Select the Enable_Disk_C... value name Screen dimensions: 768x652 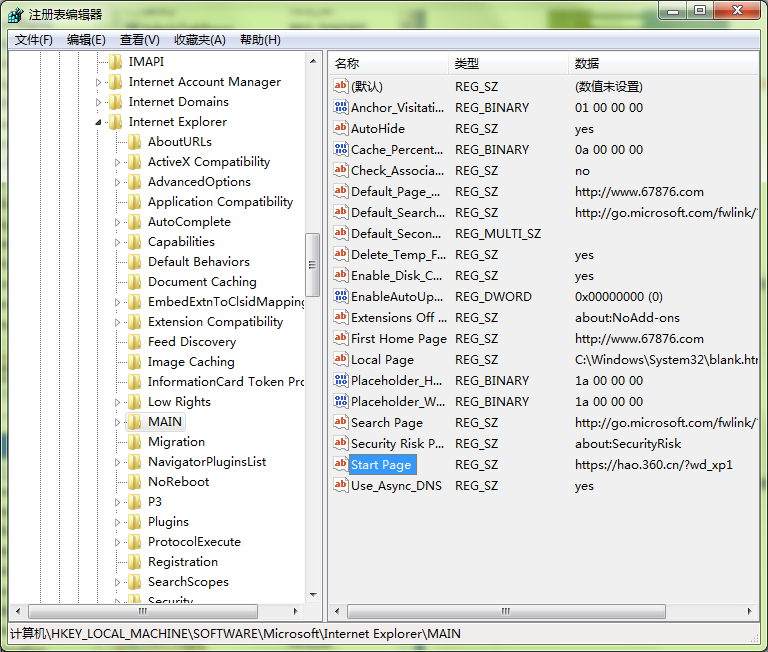click(x=396, y=276)
